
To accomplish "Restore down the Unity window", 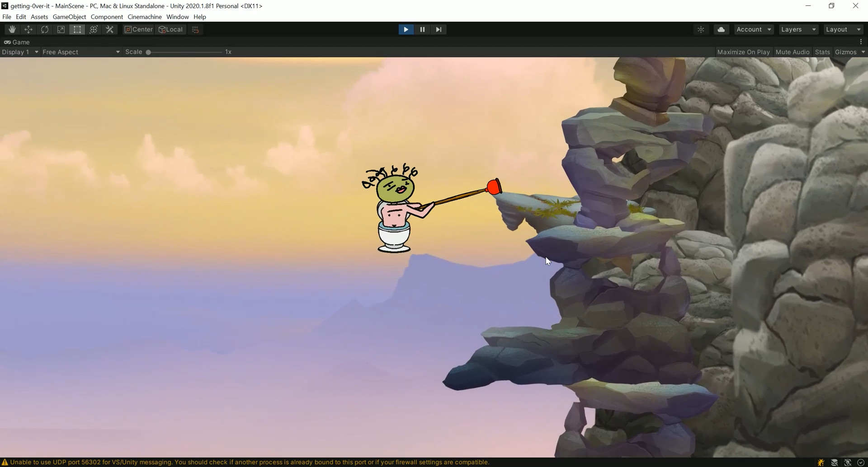I will click(x=831, y=6).
